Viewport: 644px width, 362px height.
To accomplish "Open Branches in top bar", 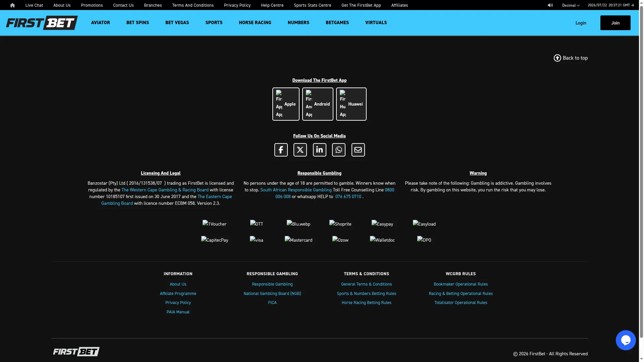I will [153, 5].
